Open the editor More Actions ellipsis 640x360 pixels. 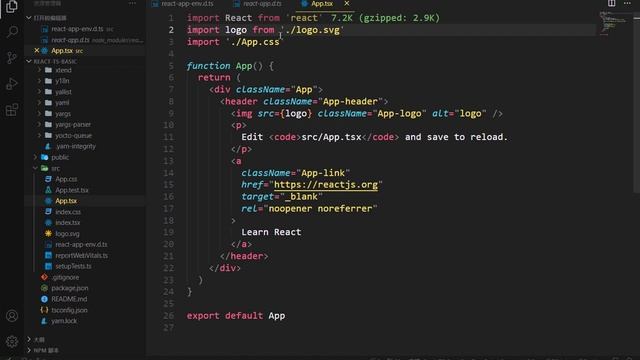627,3
